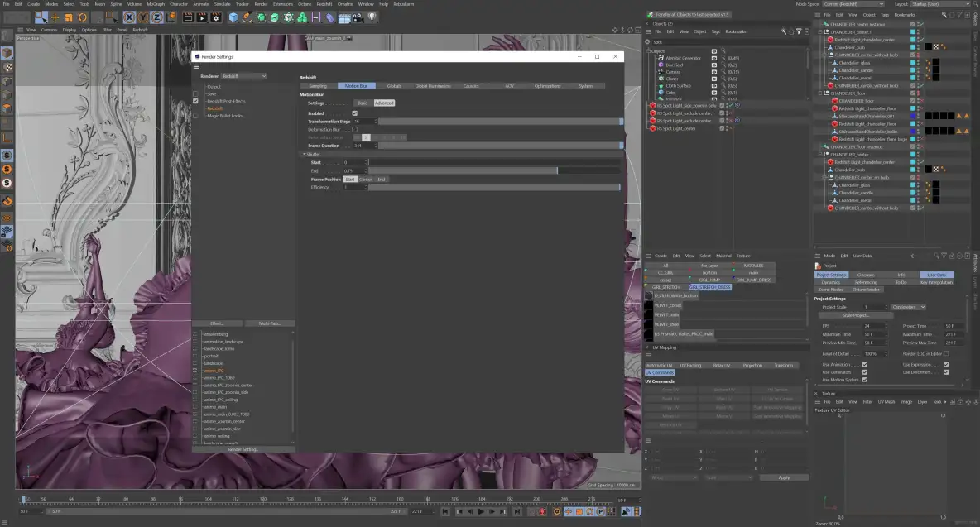Toggle Use Generators checkbox
The image size is (980, 527).
pos(865,372)
